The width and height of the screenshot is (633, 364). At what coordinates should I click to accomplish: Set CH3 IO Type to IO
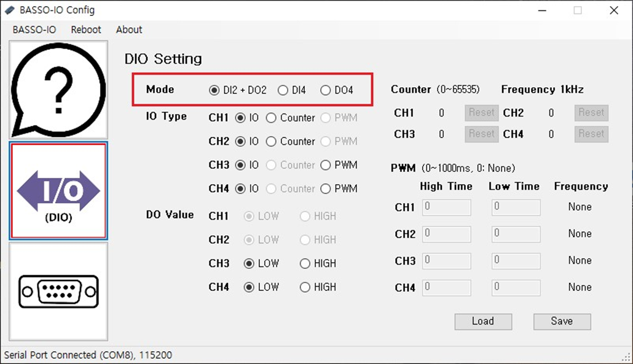(x=246, y=165)
